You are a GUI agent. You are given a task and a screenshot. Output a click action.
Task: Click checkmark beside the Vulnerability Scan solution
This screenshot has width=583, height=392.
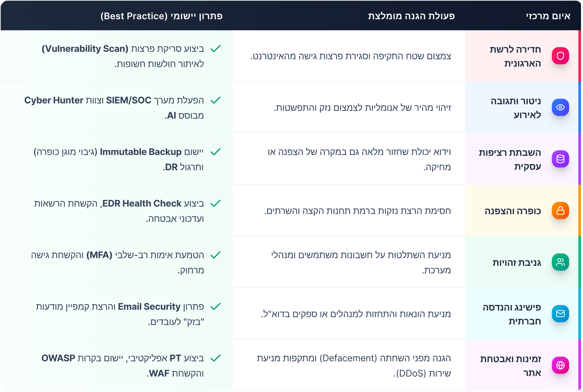point(215,49)
